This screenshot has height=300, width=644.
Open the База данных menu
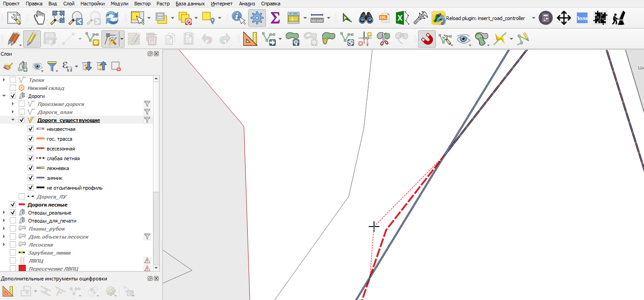[190, 4]
